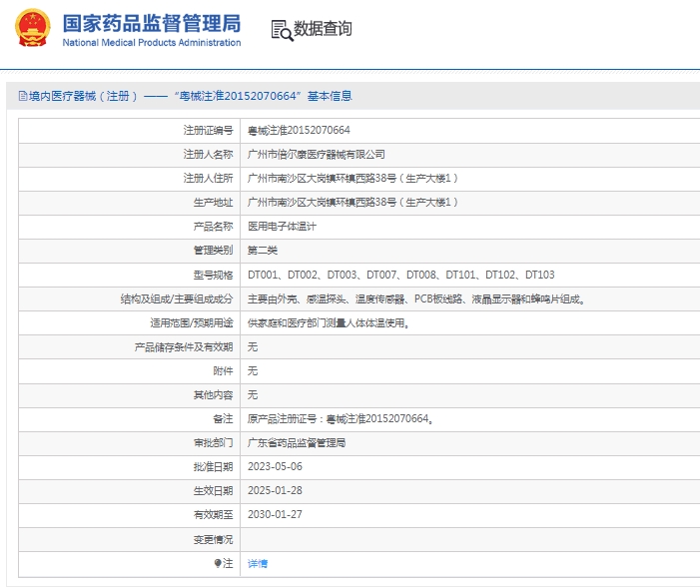Click the 生产地址 address value
This screenshot has width=700, height=588.
pyautogui.click(x=352, y=203)
